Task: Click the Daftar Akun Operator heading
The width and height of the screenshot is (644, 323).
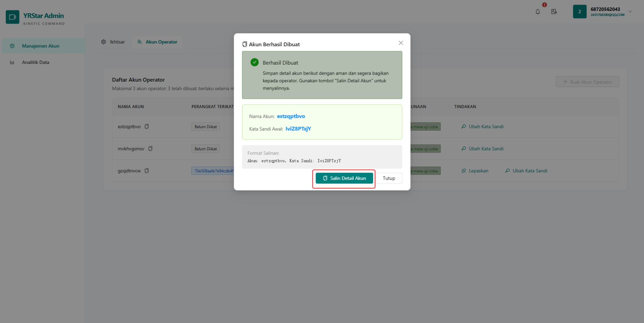Action: (138, 80)
